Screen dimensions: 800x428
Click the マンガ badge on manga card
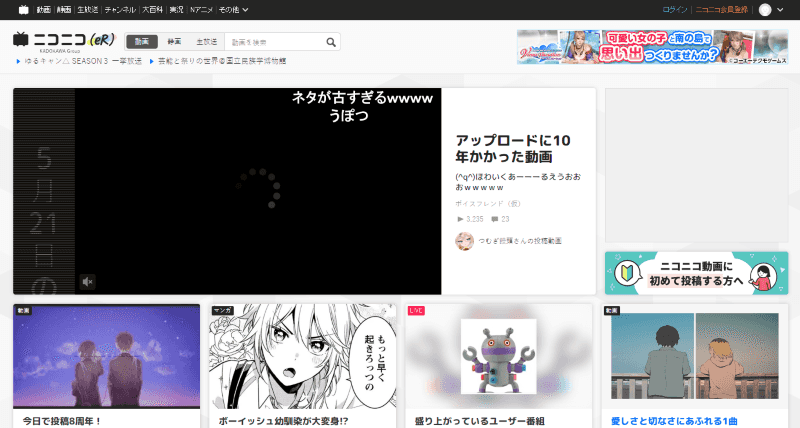click(x=222, y=310)
